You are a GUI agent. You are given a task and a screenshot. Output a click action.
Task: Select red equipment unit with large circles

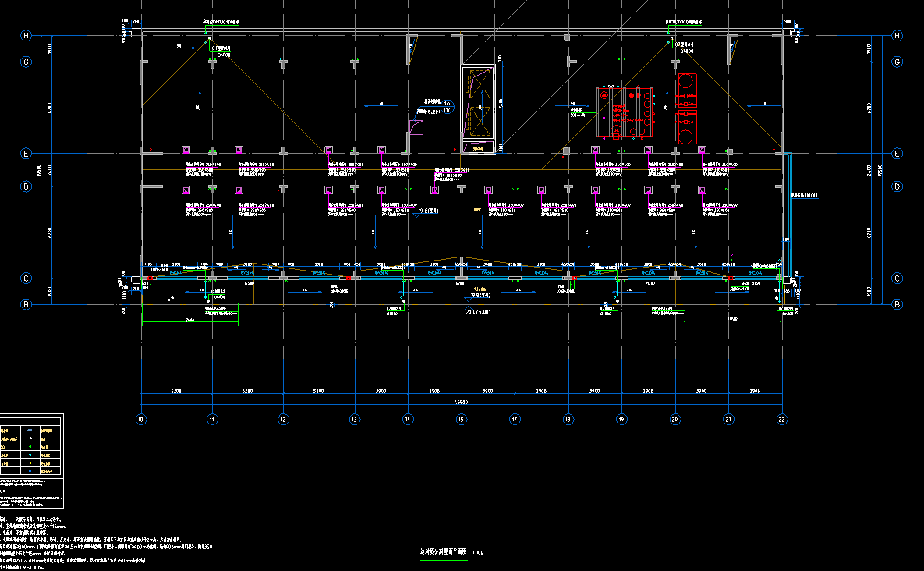687,109
